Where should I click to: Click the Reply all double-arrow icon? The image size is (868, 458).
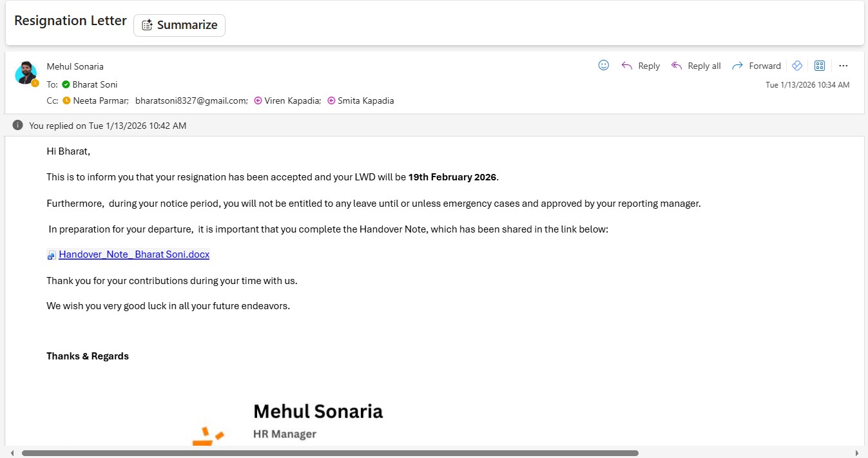pyautogui.click(x=676, y=66)
